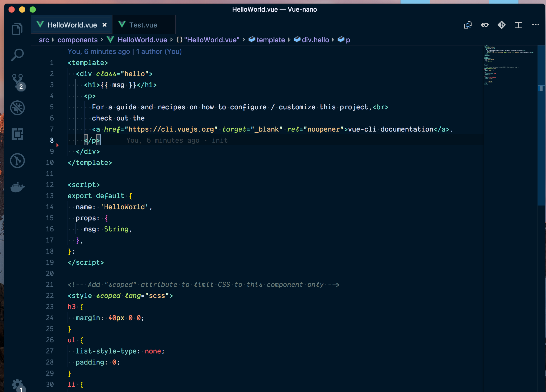Click the 'ul {' selector on line 26
The width and height of the screenshot is (546, 392).
[76, 340]
